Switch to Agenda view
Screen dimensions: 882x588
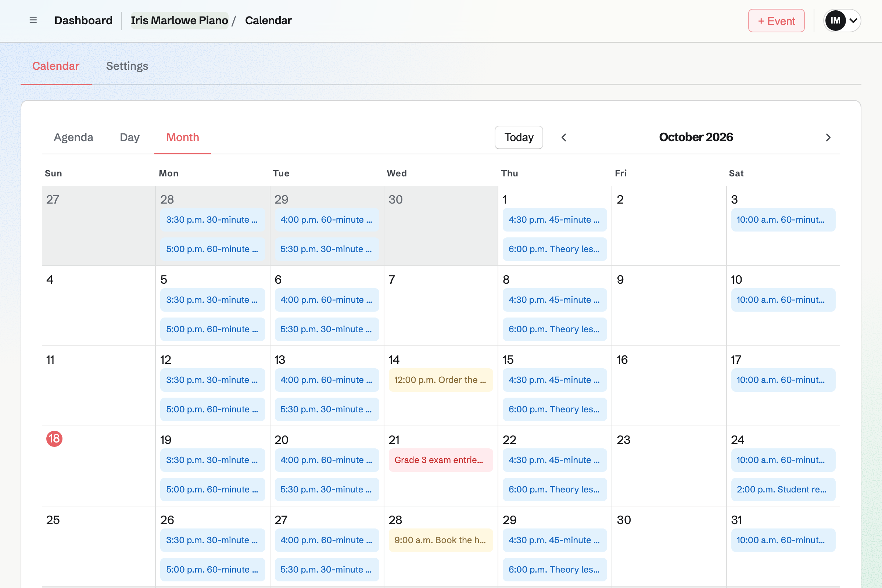coord(73,137)
